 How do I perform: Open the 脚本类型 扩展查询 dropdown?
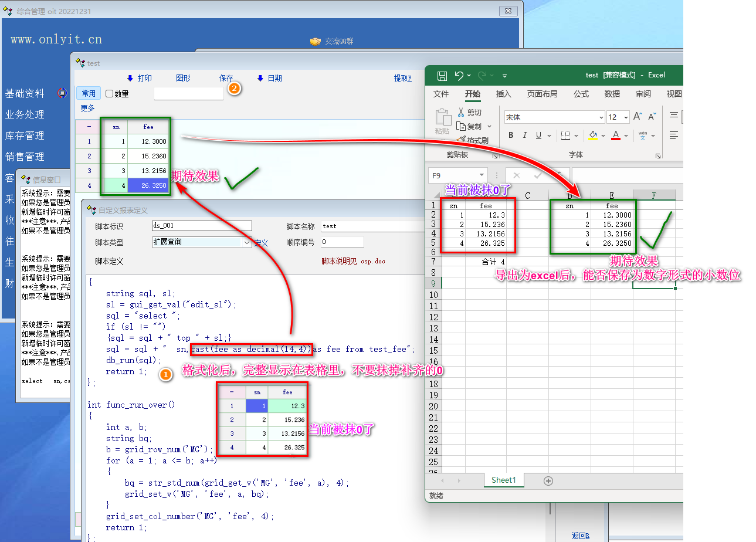247,242
